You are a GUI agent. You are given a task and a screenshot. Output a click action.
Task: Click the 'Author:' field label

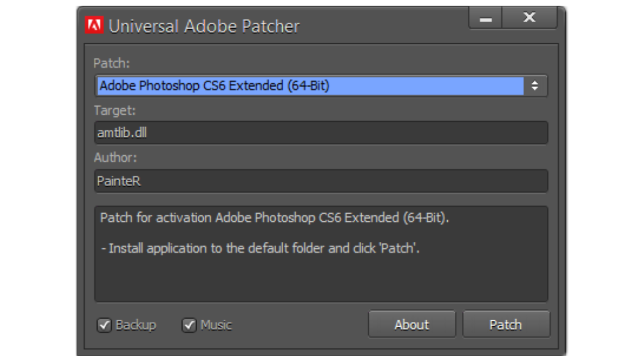coord(115,158)
